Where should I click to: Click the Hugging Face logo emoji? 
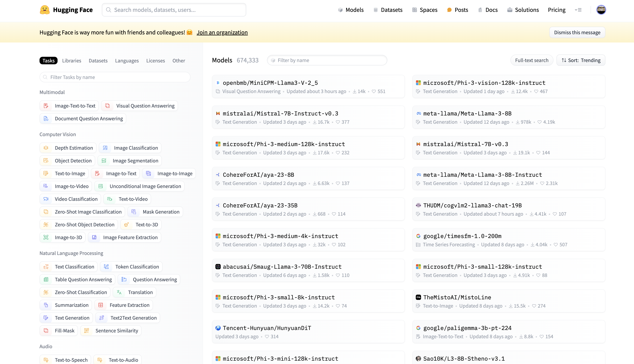click(x=45, y=10)
